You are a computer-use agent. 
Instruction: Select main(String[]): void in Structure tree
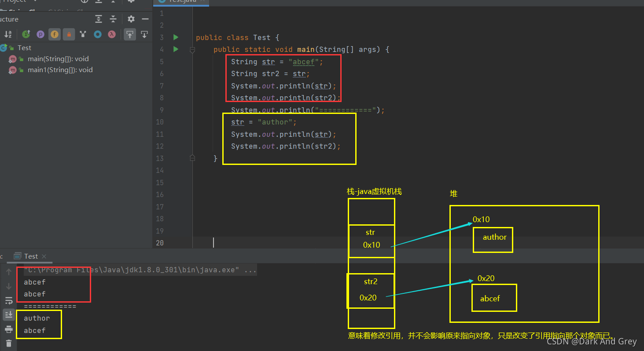pyautogui.click(x=58, y=58)
